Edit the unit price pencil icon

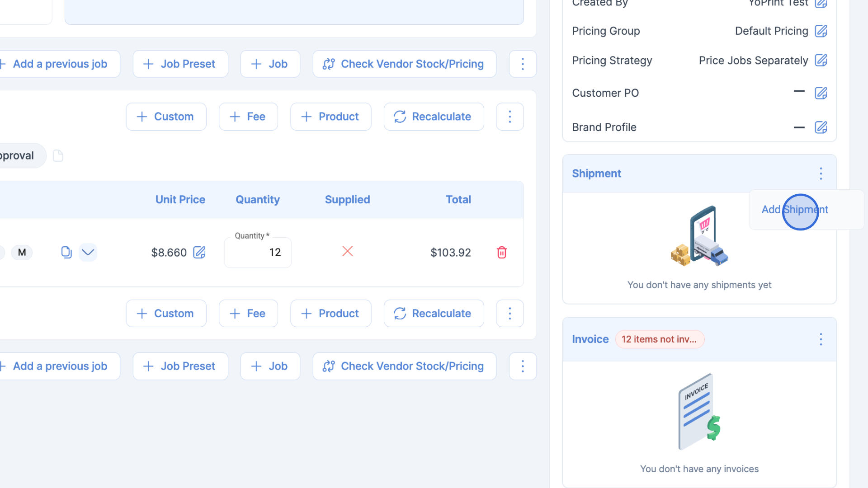(x=199, y=252)
